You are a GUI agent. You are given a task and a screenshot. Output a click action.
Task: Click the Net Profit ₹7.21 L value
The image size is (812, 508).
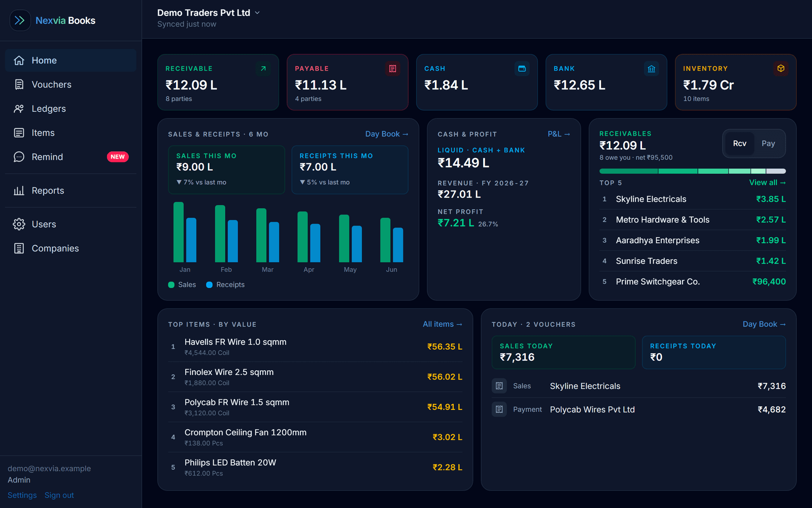coord(456,223)
